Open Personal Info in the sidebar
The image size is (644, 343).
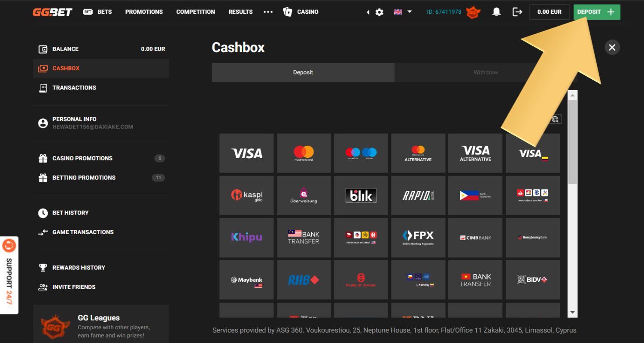click(x=101, y=123)
